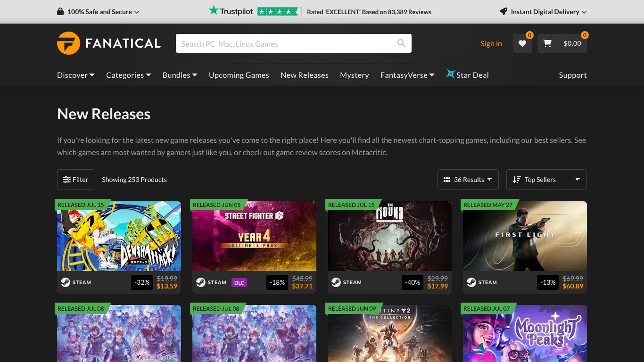Click the Trustpilot five-star rating graphic
The width and height of the screenshot is (644, 362).
[279, 11]
